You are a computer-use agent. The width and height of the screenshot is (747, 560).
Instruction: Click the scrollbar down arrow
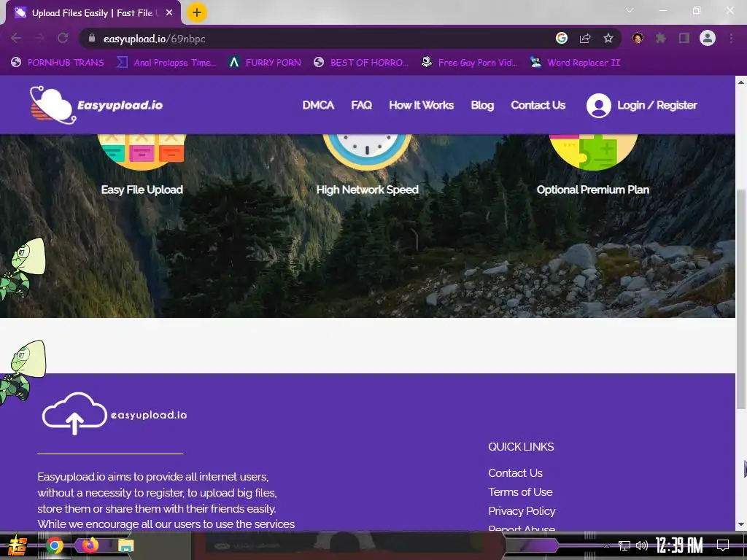coord(741,524)
